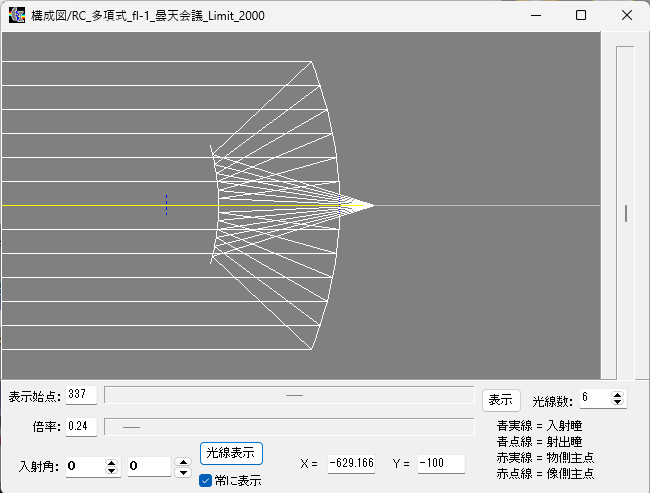The image size is (650, 493).
Task: Click the vertical slider beside the diagram
Action: (x=625, y=212)
